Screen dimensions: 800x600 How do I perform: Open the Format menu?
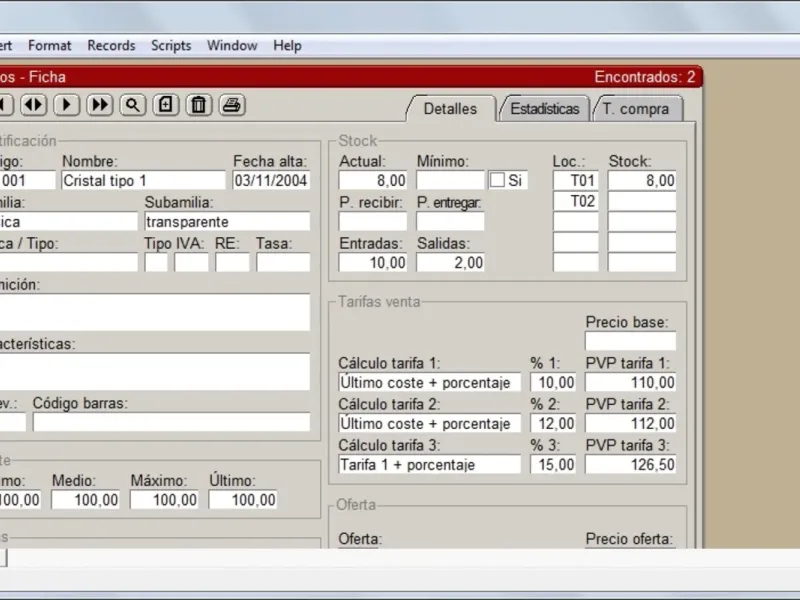(49, 45)
